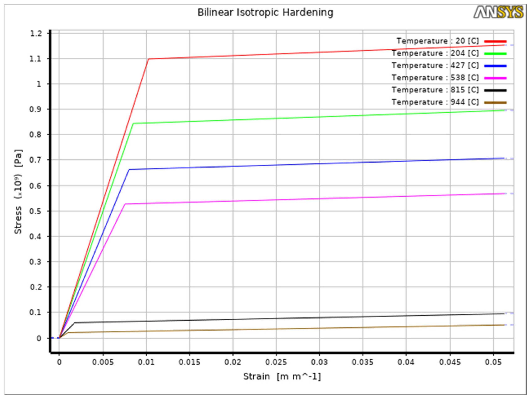This screenshot has height=400, width=532.
Task: Click the blue curve's yield point kink
Action: [x=129, y=170]
